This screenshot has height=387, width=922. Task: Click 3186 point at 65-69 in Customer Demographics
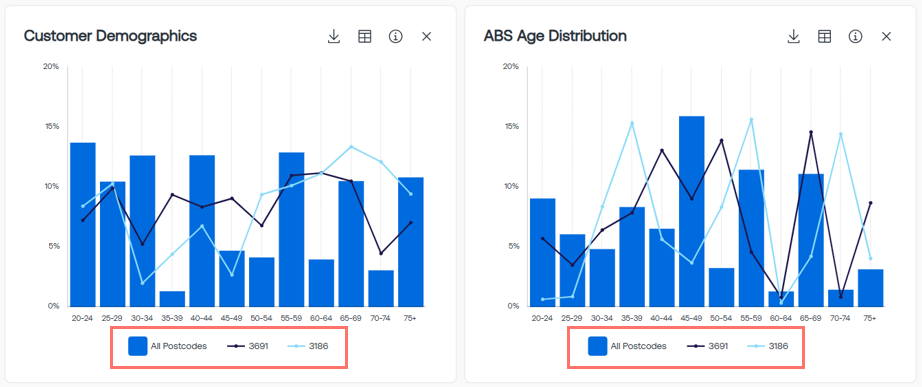[351, 146]
